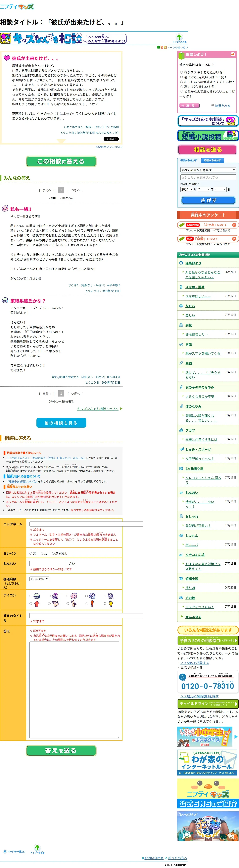The image size is (239, 868).
Task: Click the クチコミ広場 category icon
Action: pos(181,555)
